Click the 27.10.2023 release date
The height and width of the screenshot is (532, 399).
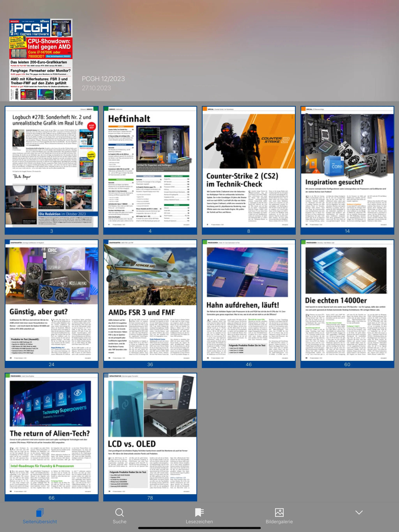tap(96, 88)
